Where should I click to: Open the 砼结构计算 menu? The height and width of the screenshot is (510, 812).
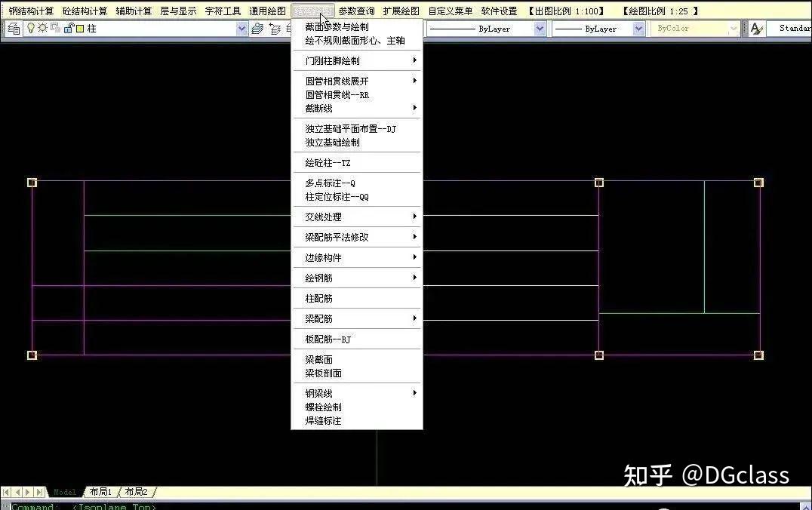point(85,11)
